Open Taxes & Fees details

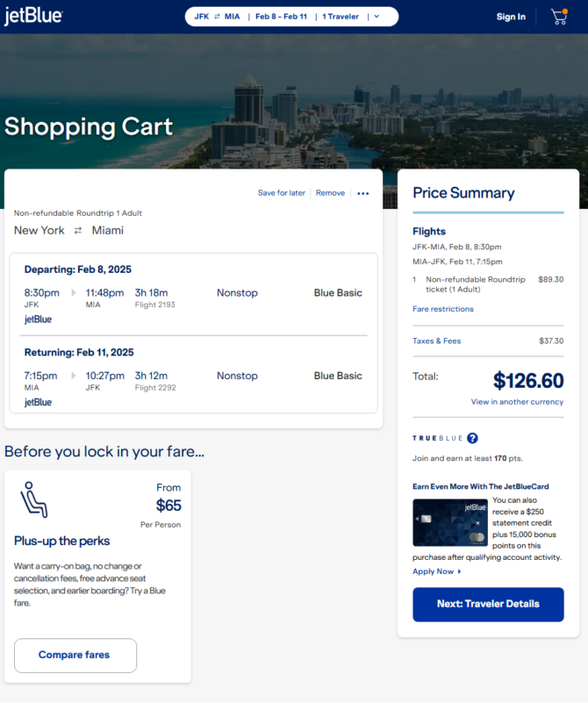point(436,341)
